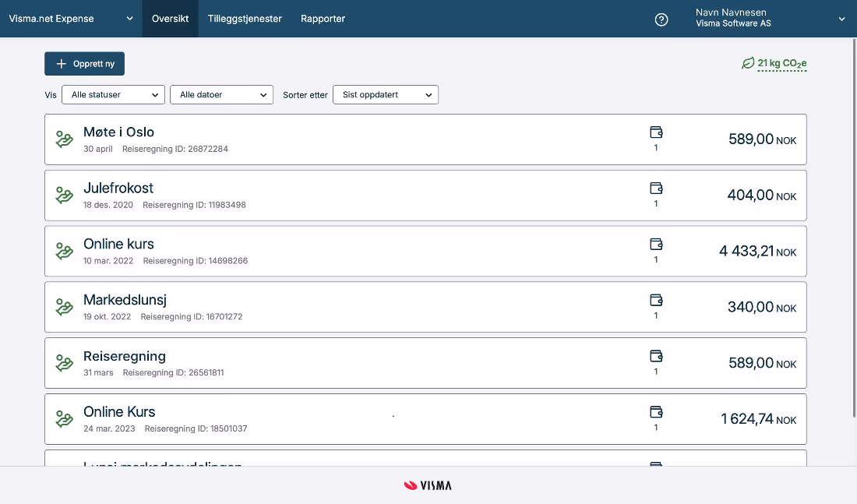Click Reiseregning ID: 16701272 text

pyautogui.click(x=192, y=316)
